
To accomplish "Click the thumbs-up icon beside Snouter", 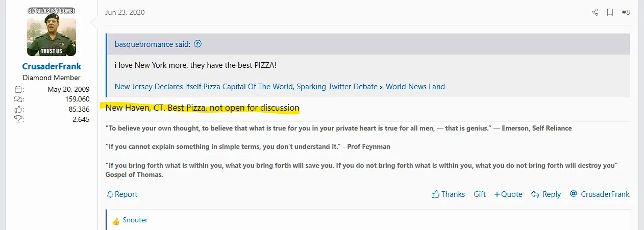I will click(116, 221).
